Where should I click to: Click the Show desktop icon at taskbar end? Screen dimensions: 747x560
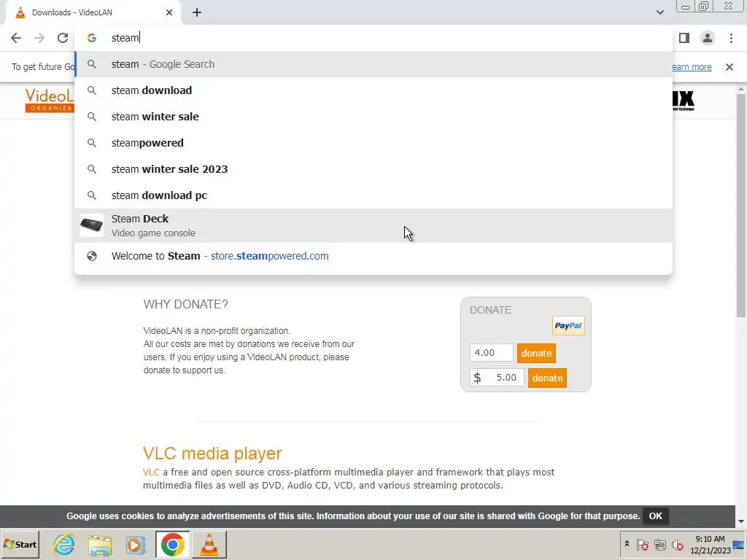tap(740, 545)
